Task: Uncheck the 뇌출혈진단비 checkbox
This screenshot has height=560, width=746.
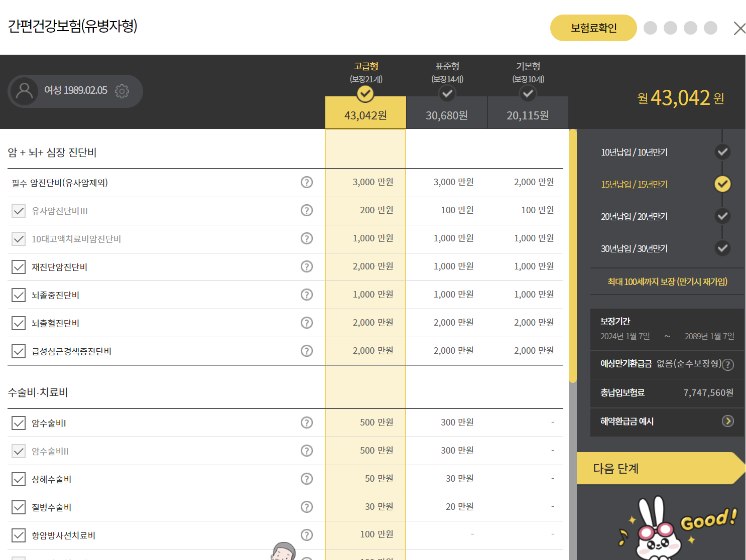Action: [19, 323]
